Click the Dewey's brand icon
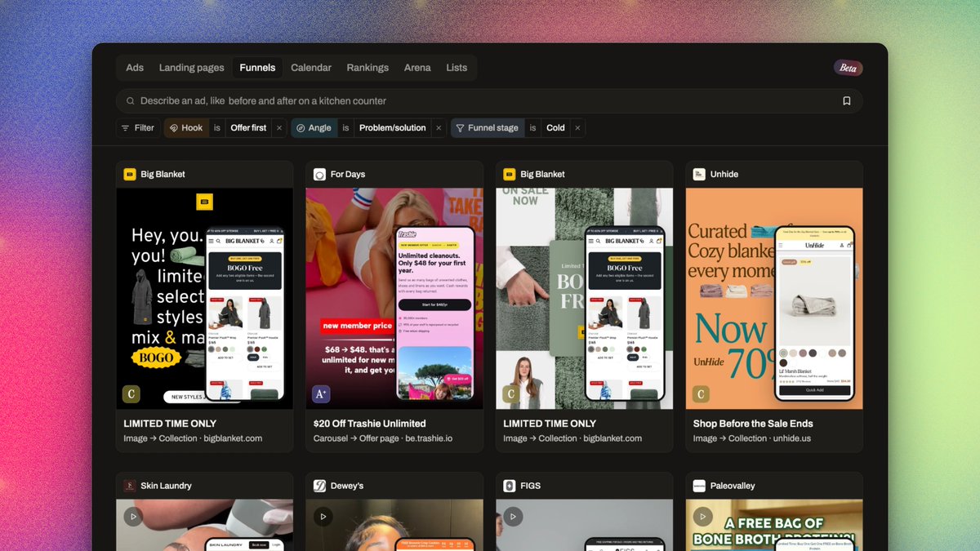This screenshot has width=980, height=551. coord(319,486)
